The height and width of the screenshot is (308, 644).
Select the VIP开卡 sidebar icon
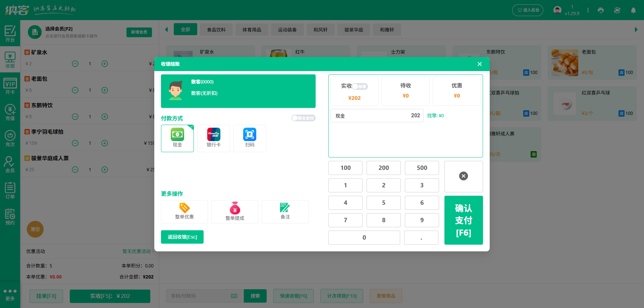click(x=10, y=86)
